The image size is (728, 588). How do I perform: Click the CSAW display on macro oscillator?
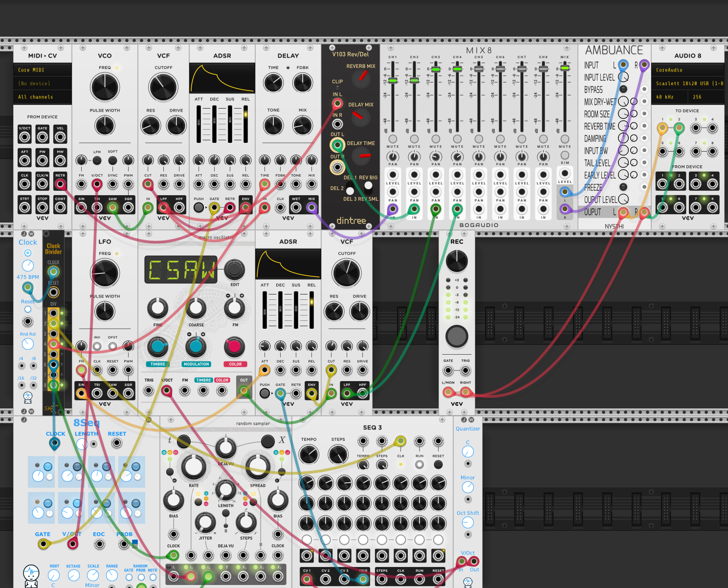coord(180,270)
